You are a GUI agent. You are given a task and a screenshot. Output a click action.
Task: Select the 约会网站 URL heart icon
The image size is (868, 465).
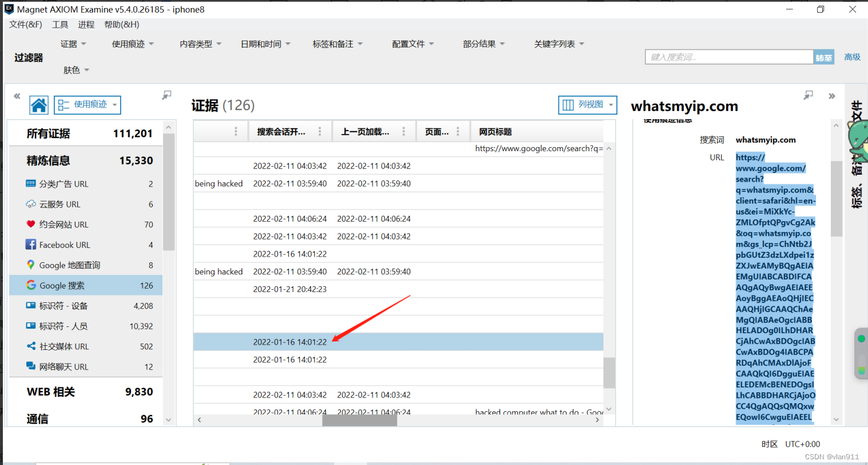(x=31, y=224)
